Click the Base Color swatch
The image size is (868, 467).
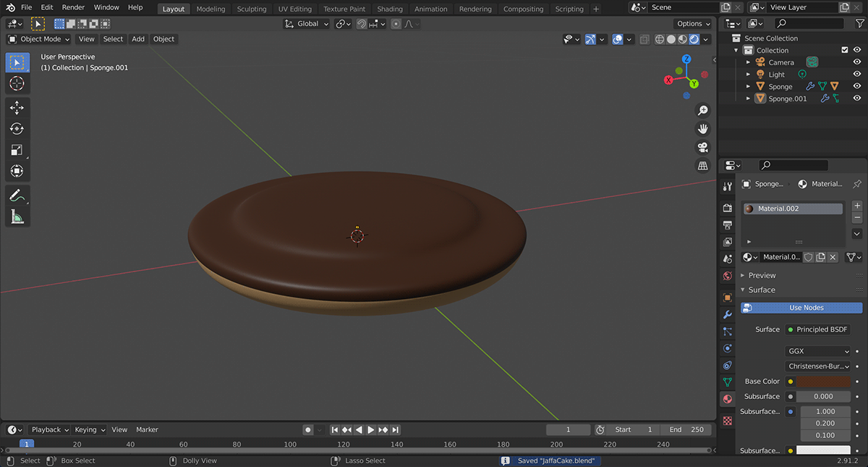pyautogui.click(x=823, y=382)
